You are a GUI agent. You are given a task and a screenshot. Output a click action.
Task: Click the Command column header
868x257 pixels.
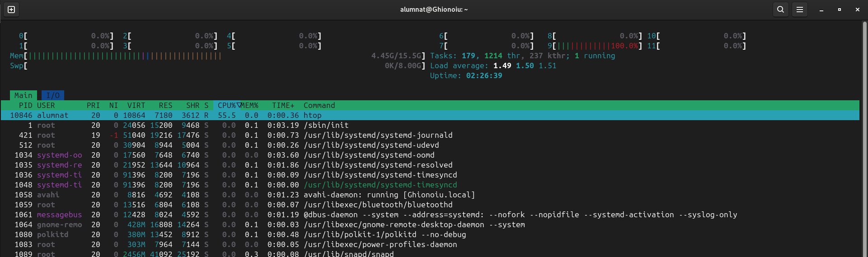(319, 105)
